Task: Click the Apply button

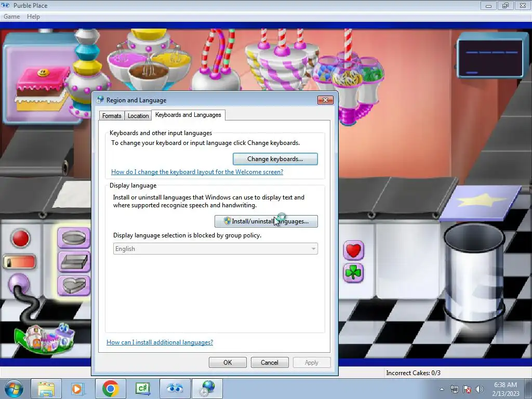Action: tap(312, 362)
